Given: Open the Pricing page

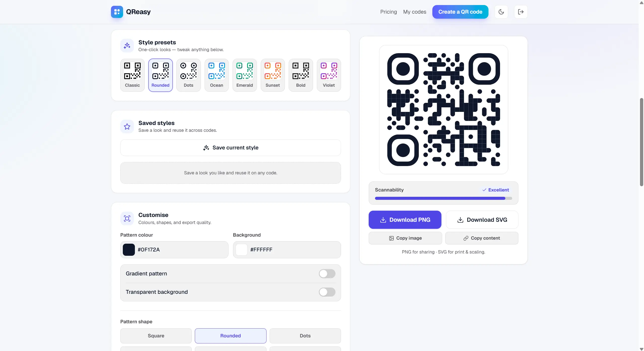Looking at the screenshot, I should coord(389,12).
